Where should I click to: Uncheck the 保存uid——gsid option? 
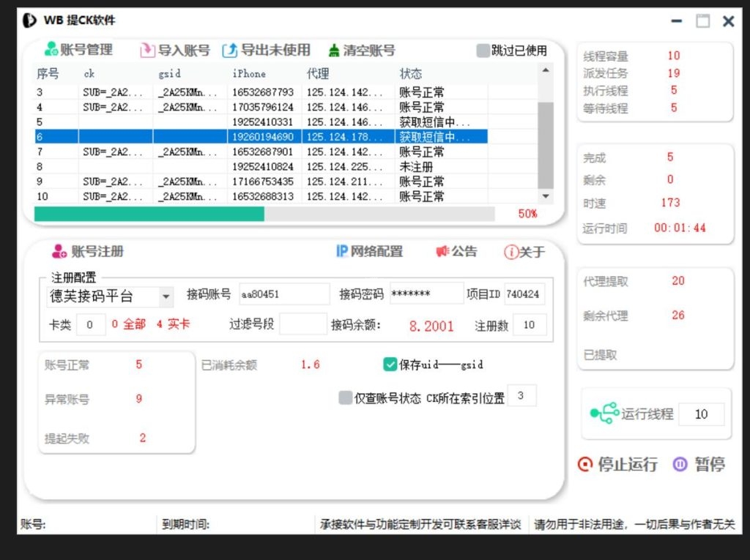[x=390, y=364]
